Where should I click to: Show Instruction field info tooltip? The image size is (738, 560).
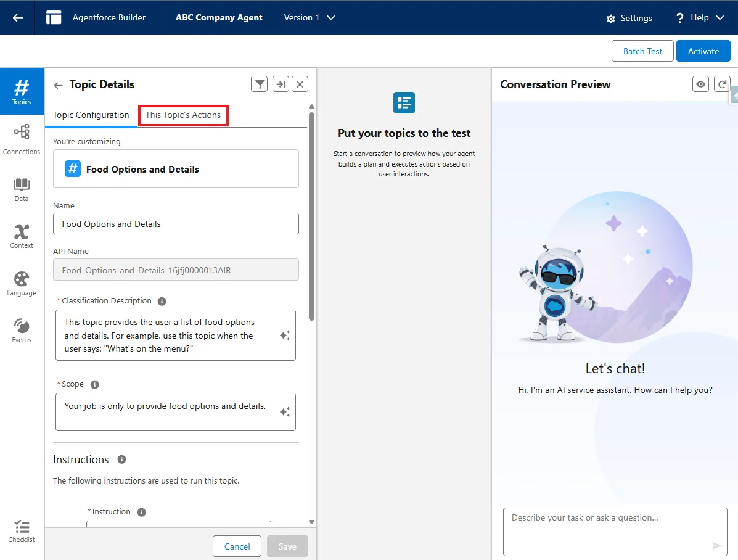coord(142,513)
